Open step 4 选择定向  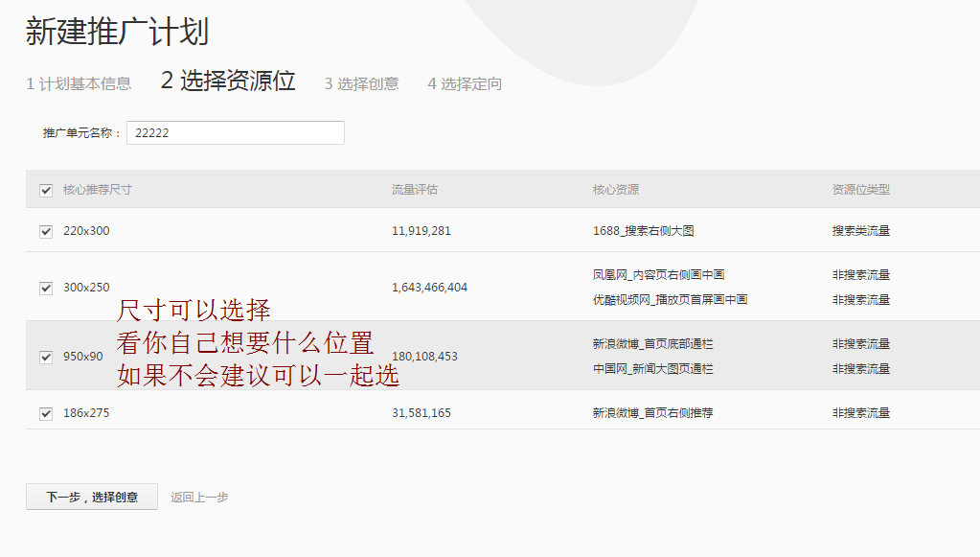click(465, 84)
